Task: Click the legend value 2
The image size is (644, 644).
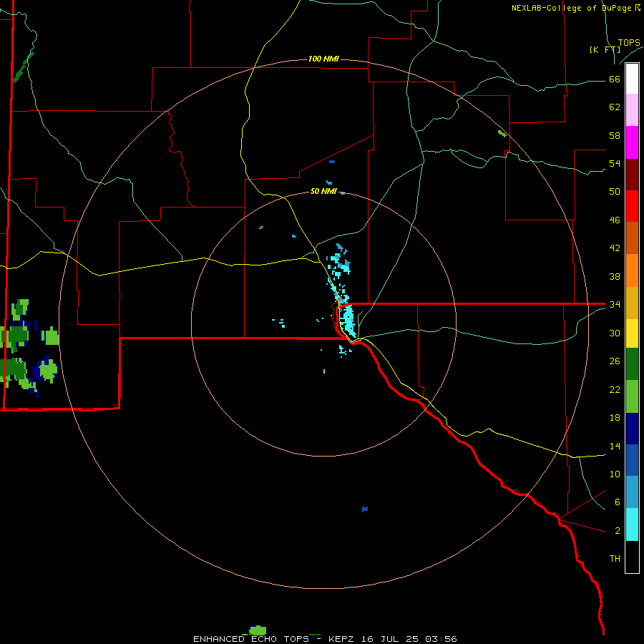Action: (x=618, y=531)
